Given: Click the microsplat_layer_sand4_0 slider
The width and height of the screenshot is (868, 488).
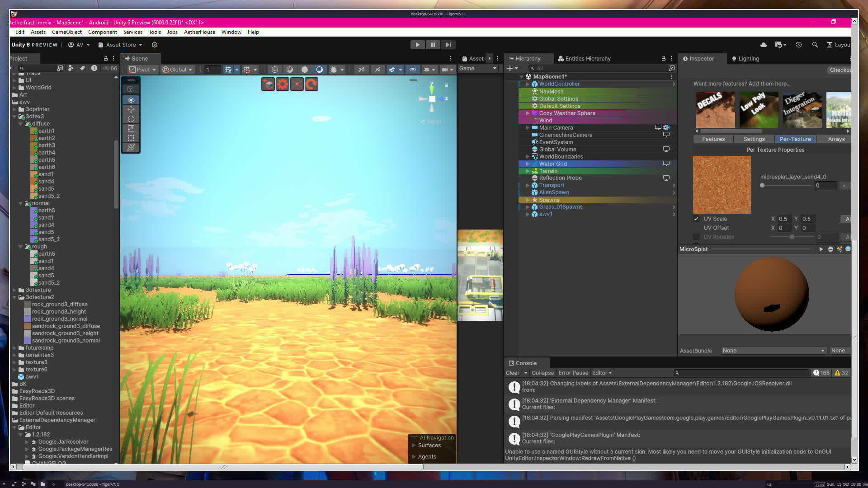Looking at the screenshot, I should coord(787,186).
